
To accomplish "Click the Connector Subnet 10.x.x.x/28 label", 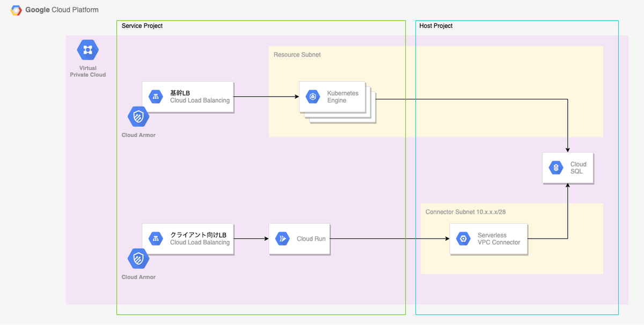I will click(x=465, y=212).
